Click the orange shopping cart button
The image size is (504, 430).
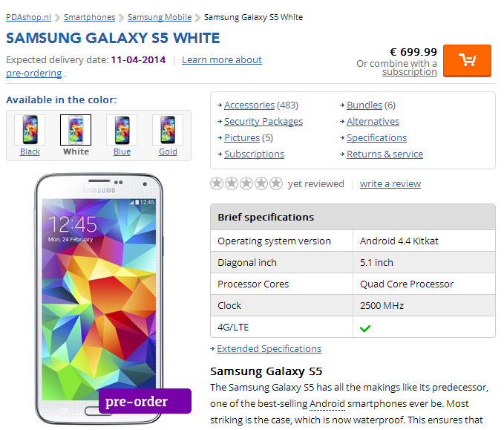[467, 60]
